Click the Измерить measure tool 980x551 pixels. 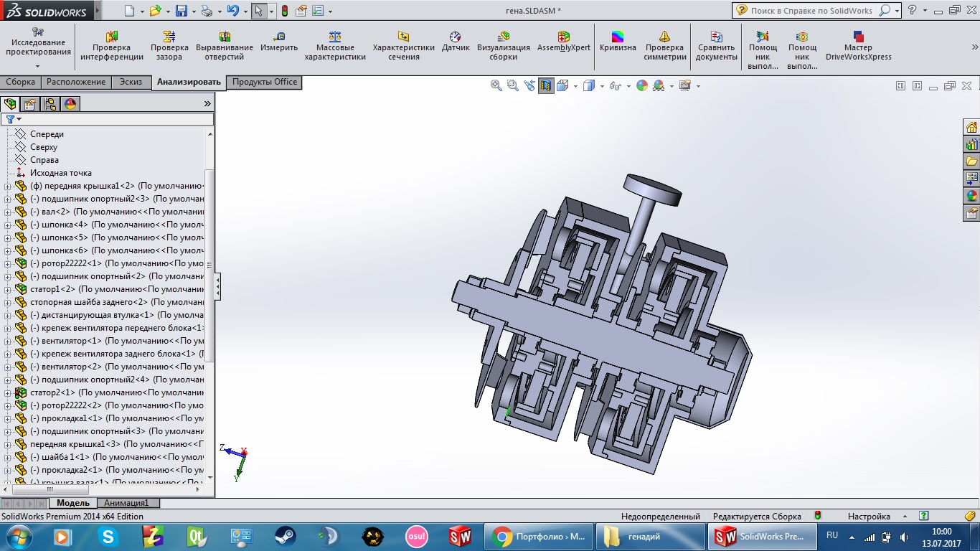point(279,42)
